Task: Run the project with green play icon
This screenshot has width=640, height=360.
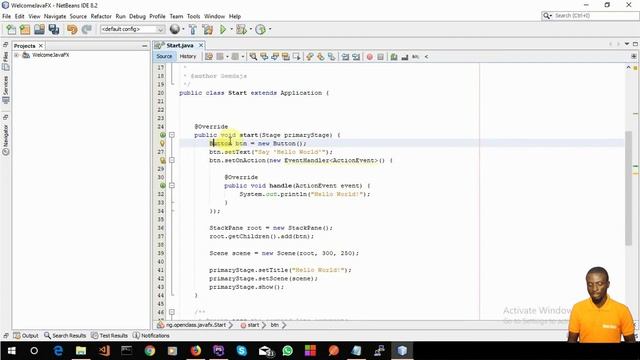Action: tap(223, 29)
